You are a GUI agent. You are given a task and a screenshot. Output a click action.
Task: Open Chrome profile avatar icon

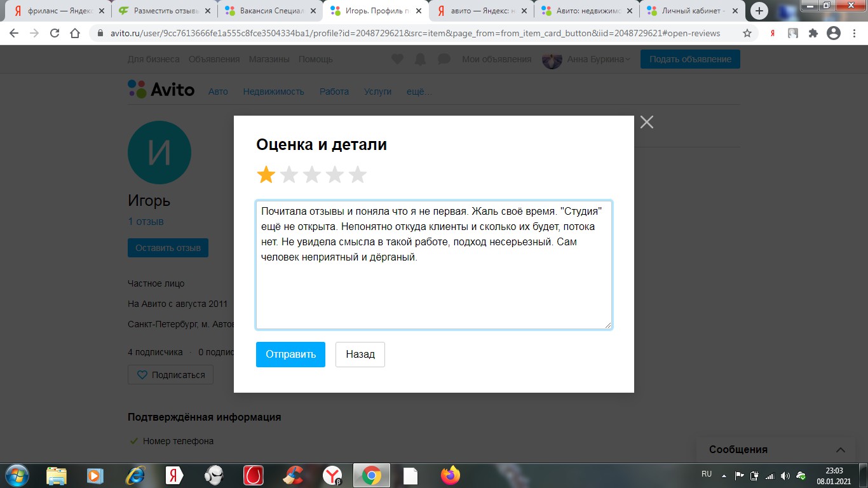point(834,33)
